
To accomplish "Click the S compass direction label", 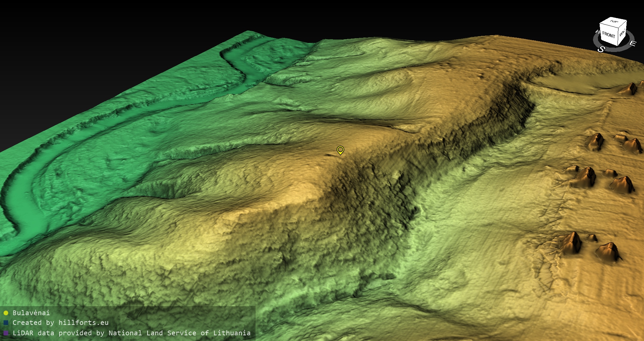I will click(x=601, y=49).
